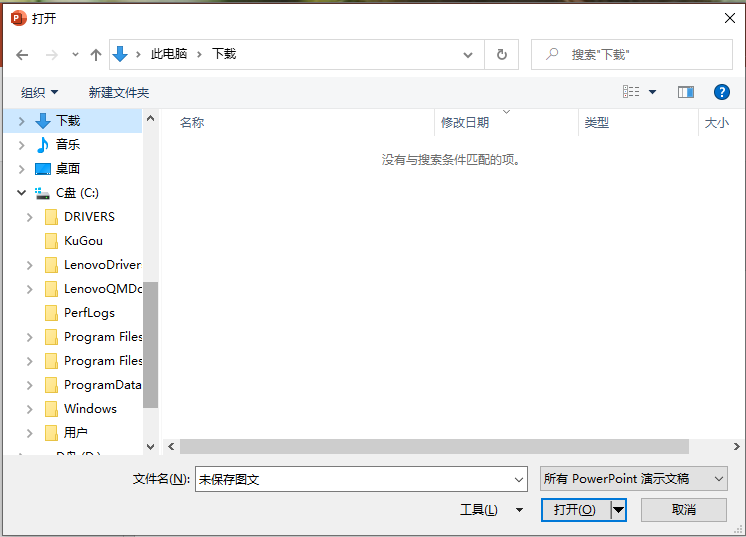Click the horizontal scroll right arrow

pos(736,447)
